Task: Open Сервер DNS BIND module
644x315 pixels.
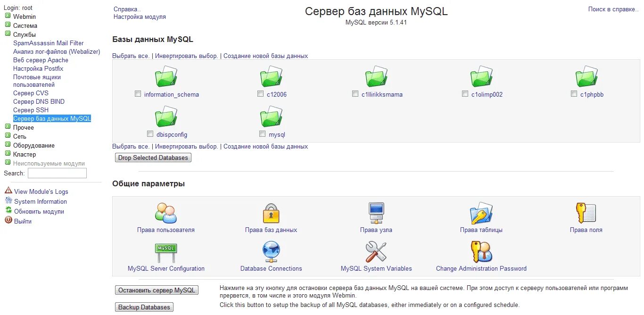Action: tap(39, 101)
